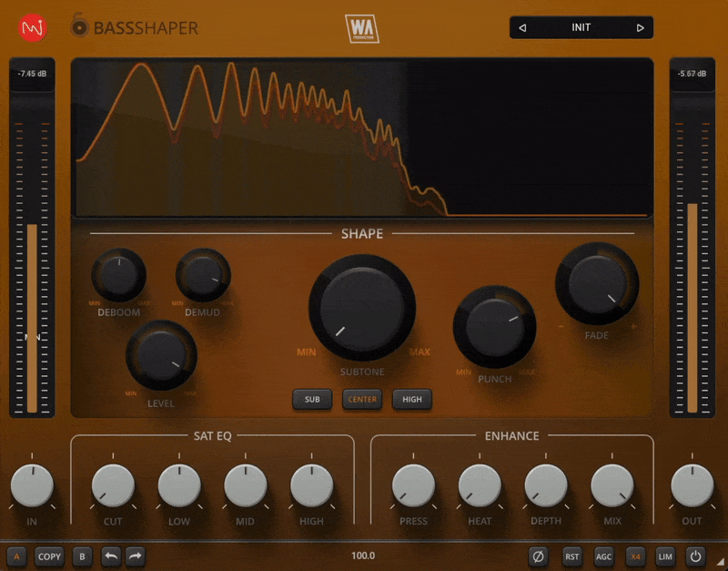Select the B preset slot
Viewport: 728px width, 571px height.
pyautogui.click(x=82, y=556)
